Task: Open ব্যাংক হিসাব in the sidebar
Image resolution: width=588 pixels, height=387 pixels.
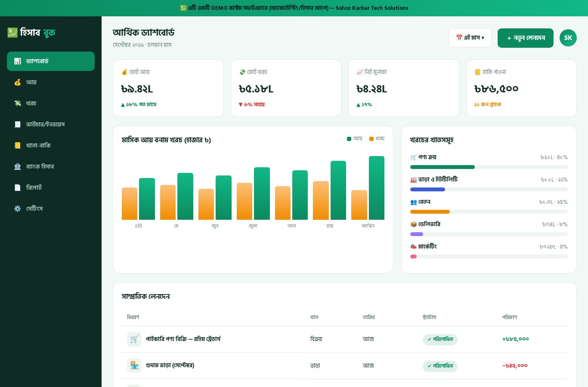Action: (51, 166)
